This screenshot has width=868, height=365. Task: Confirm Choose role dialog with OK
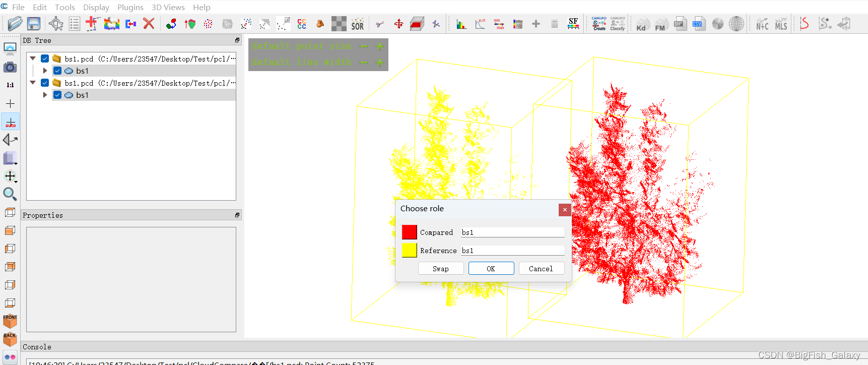click(491, 269)
